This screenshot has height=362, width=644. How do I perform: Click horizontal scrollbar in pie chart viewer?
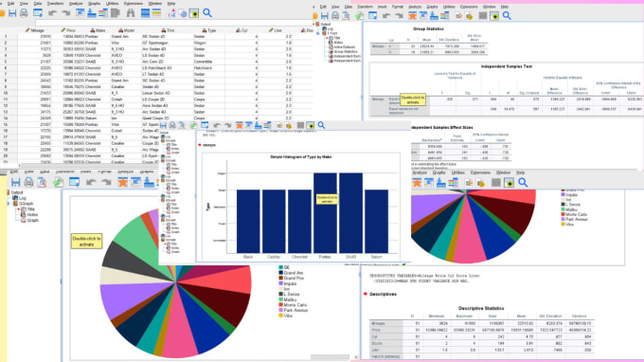tap(330, 357)
